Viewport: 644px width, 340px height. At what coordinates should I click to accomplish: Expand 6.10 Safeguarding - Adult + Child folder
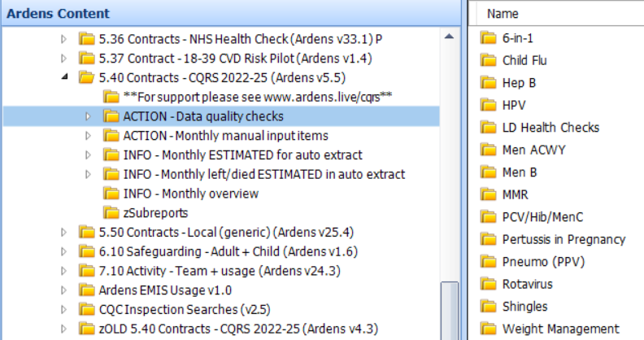point(63,251)
